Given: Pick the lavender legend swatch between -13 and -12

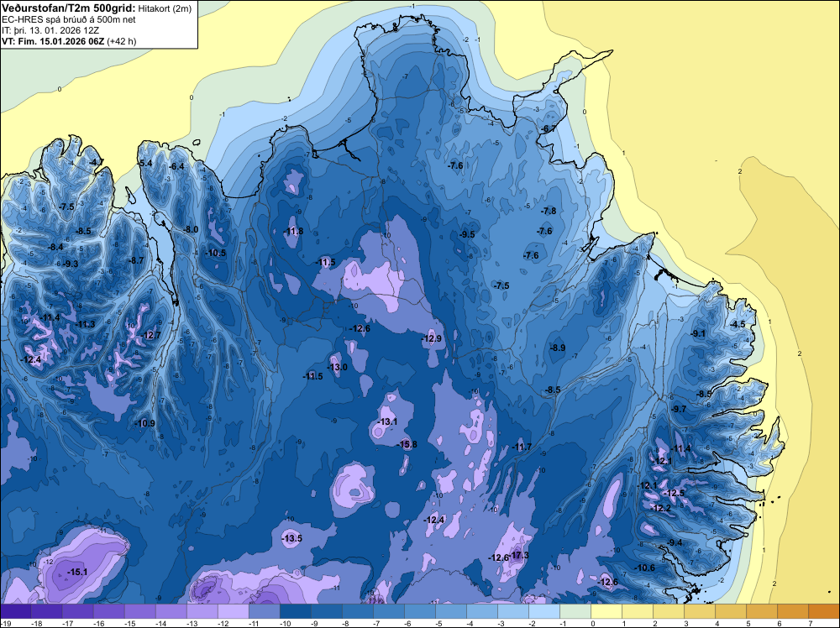Looking at the screenshot, I should tap(202, 612).
